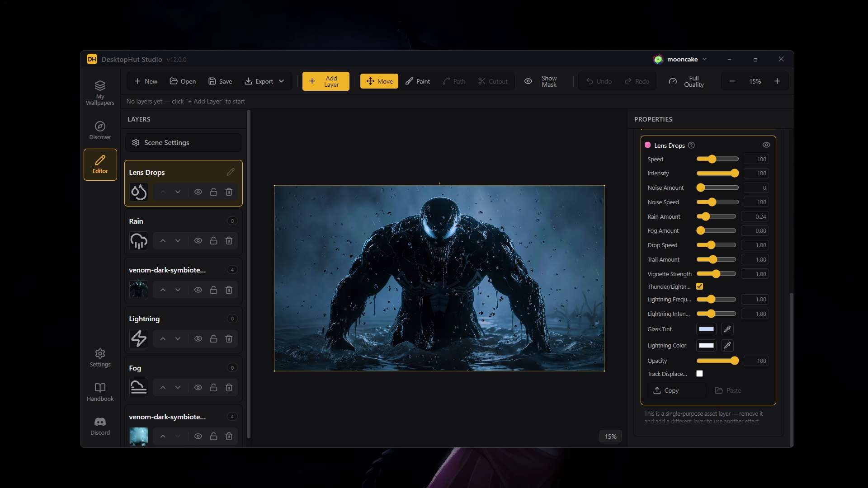868x488 pixels.
Task: Delete the Lens Drops layer
Action: click(x=229, y=192)
